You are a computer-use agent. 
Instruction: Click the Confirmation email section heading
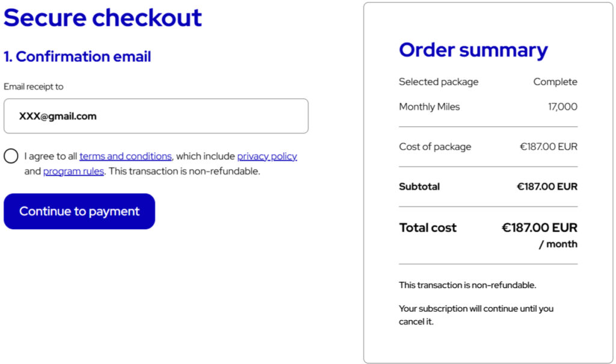pos(78,57)
